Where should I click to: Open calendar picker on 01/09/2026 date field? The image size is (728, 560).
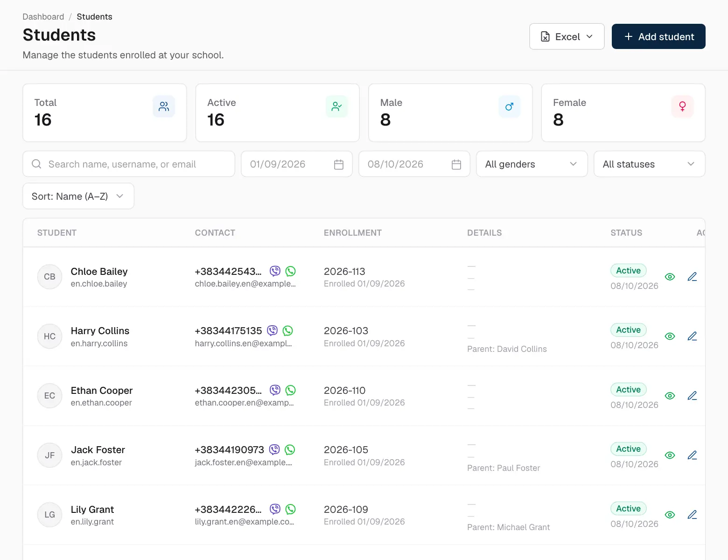tap(339, 164)
